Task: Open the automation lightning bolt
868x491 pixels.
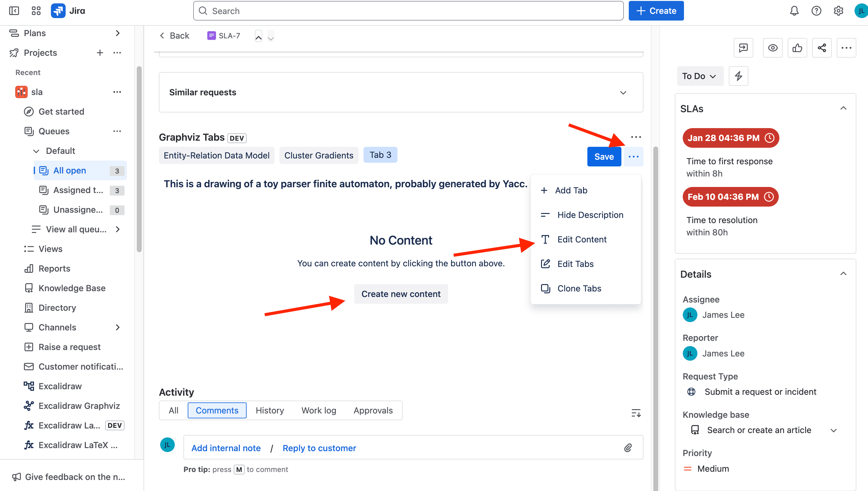Action: (x=738, y=76)
